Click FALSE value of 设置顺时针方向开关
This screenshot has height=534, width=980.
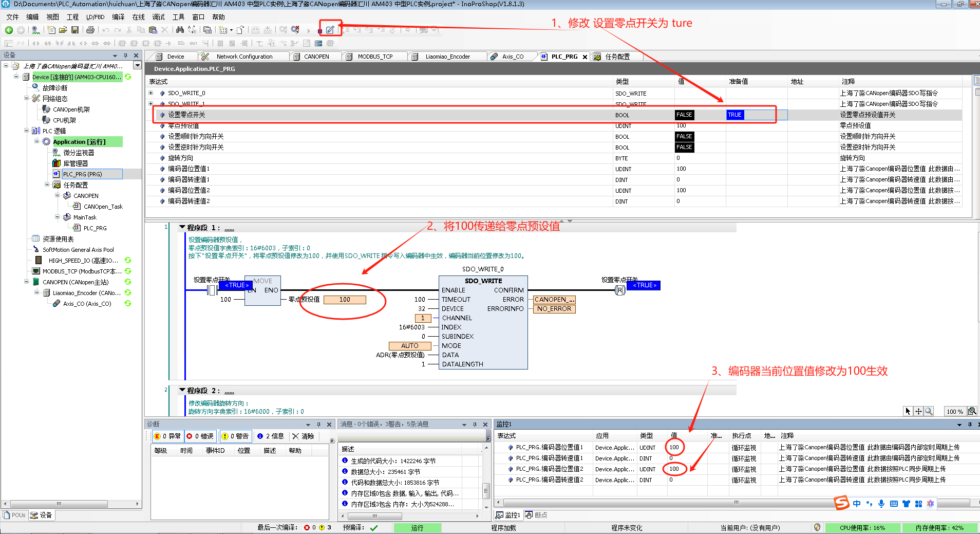(x=684, y=136)
